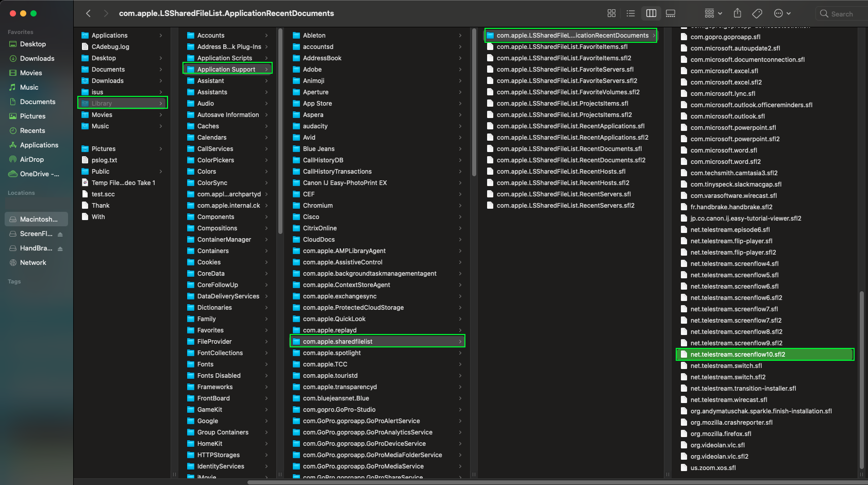Open the com.apple.sharedfilelist folder
This screenshot has height=485, width=868.
click(377, 341)
